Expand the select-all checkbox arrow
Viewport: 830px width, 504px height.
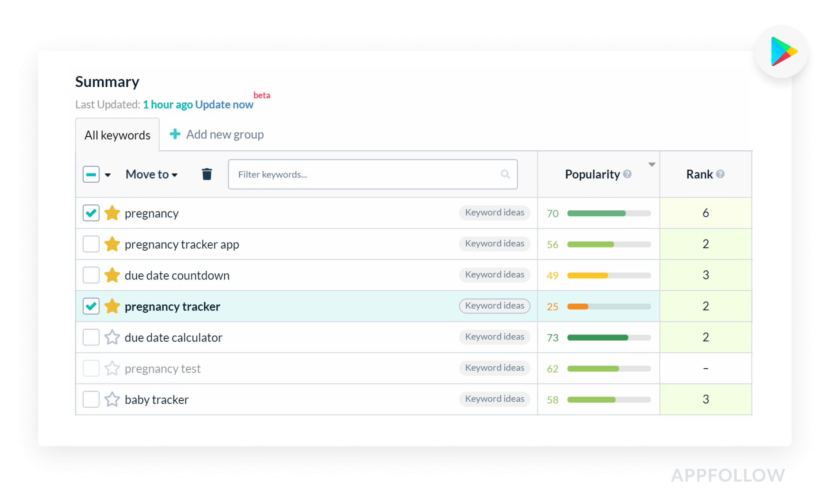coord(108,175)
